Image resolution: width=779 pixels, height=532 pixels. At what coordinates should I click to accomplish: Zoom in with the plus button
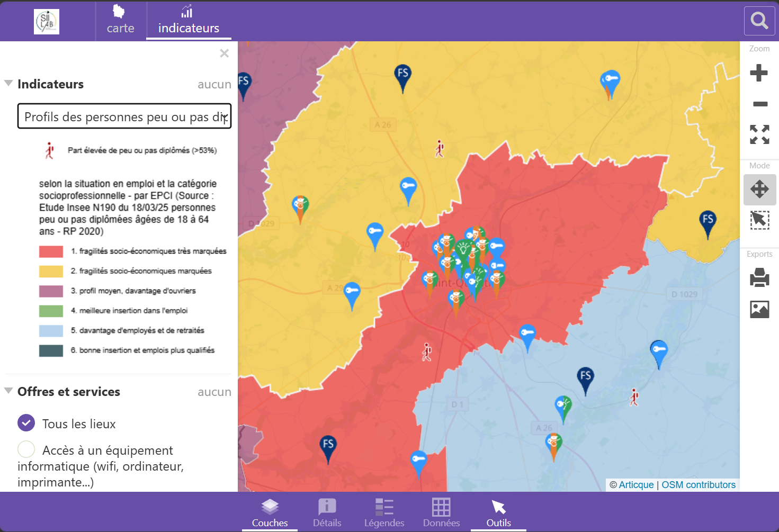[759, 73]
